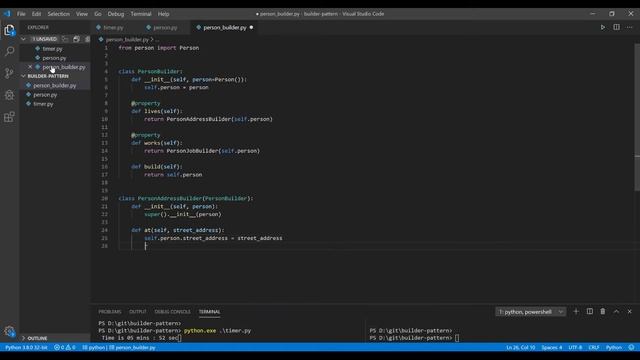Viewport: 640px width, 360px height.
Task: Click Save All icon in open editors header
Action: [x=76, y=39]
